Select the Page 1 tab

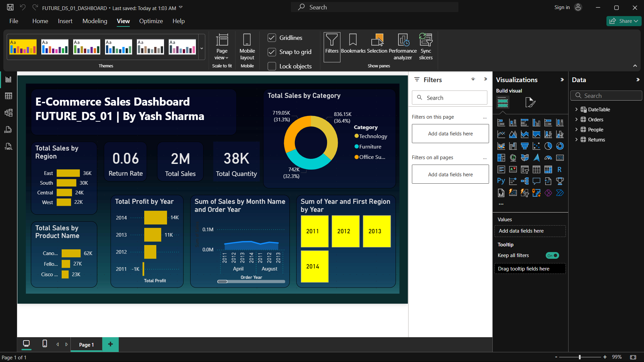point(86,345)
